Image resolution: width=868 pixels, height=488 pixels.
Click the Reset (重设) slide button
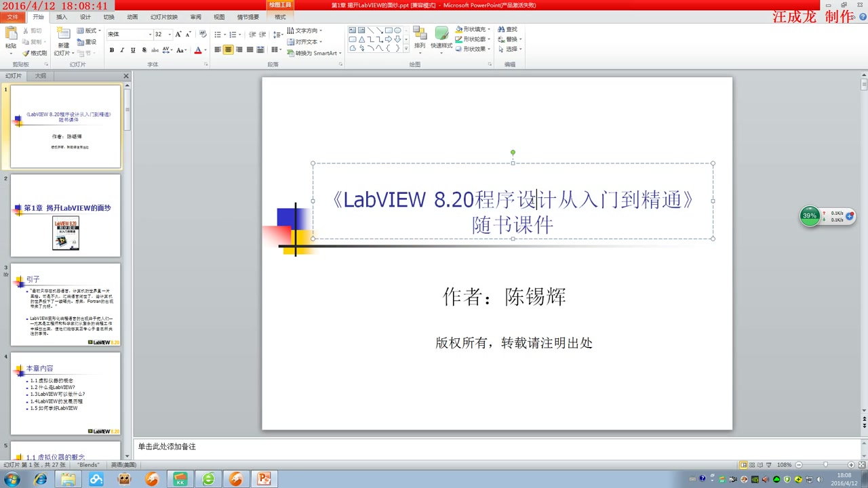87,42
